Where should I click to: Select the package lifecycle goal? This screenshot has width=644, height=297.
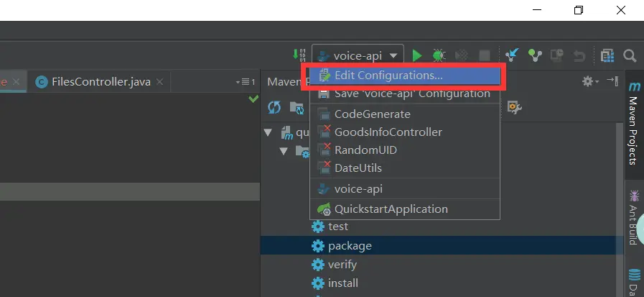click(x=350, y=245)
